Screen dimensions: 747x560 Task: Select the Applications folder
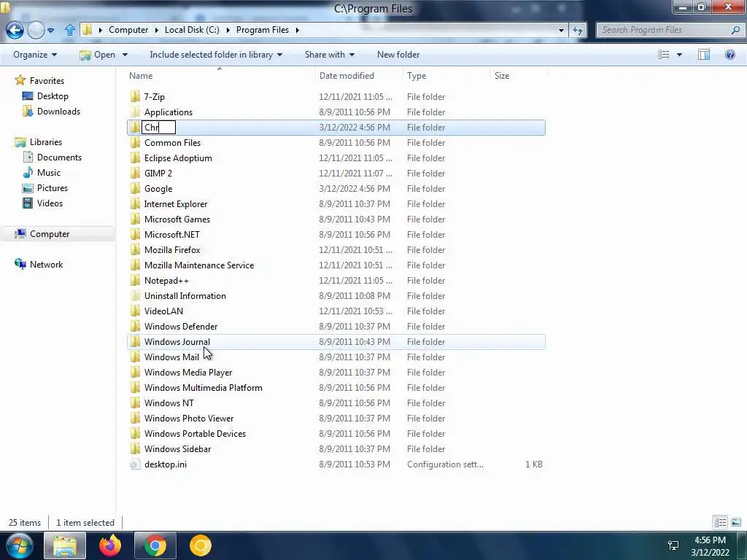tap(336, 112)
